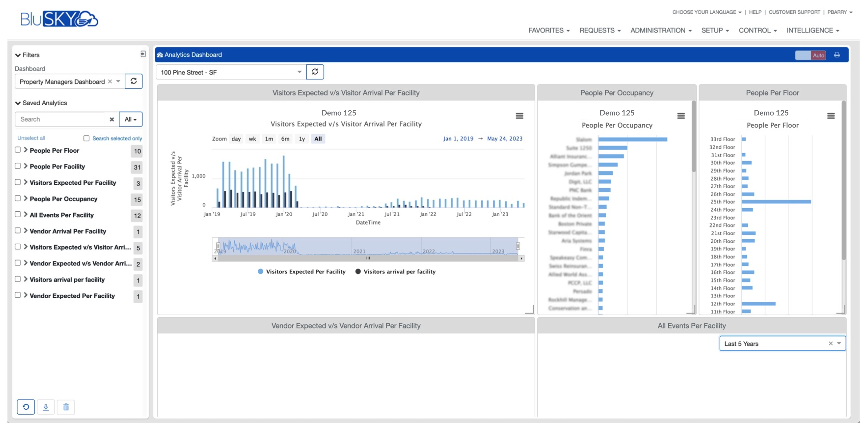Click the trash icon to delete saved analytics
The image size is (868, 432).
(x=66, y=407)
